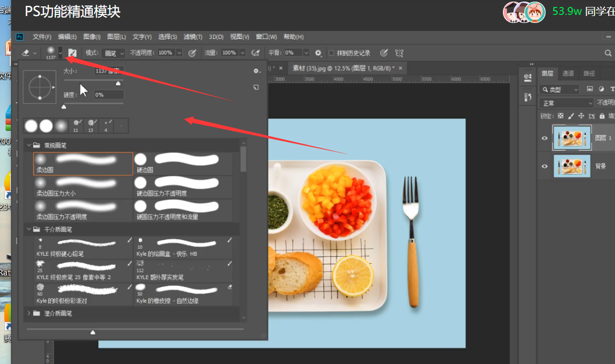Enable airbrush-style build-up icon
Image resolution: width=615 pixels, height=364 pixels.
[x=256, y=53]
